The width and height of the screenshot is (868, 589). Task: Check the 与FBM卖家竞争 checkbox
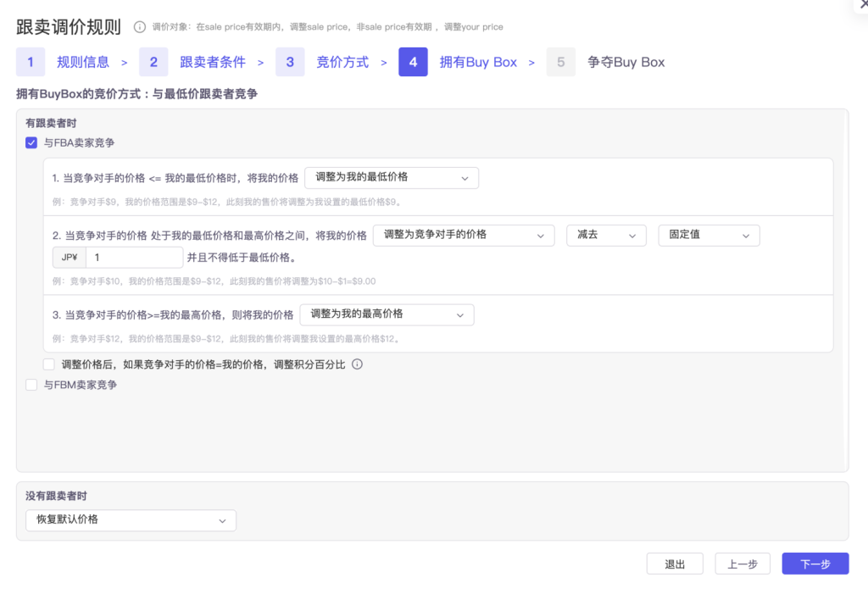pyautogui.click(x=31, y=385)
